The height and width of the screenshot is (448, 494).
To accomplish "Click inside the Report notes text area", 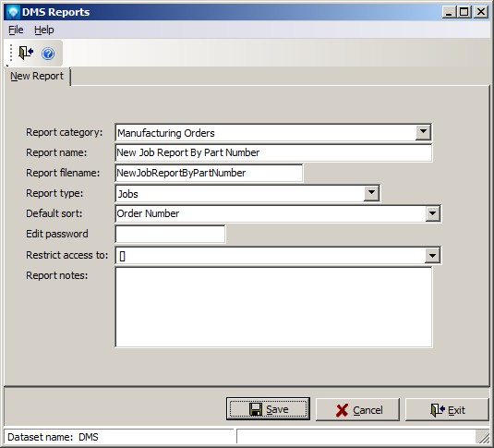I will [x=273, y=307].
